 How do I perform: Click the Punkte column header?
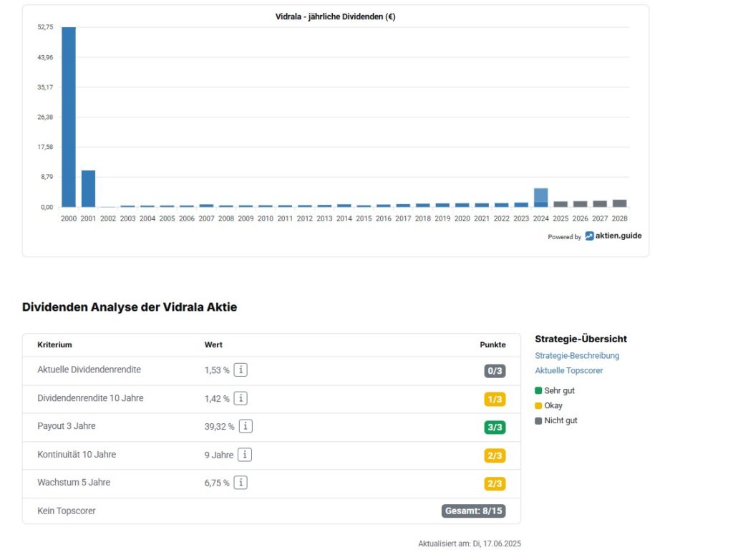(x=492, y=344)
